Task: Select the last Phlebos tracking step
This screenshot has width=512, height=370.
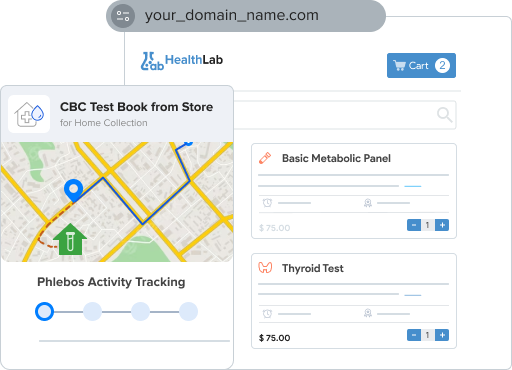Action: click(x=188, y=312)
